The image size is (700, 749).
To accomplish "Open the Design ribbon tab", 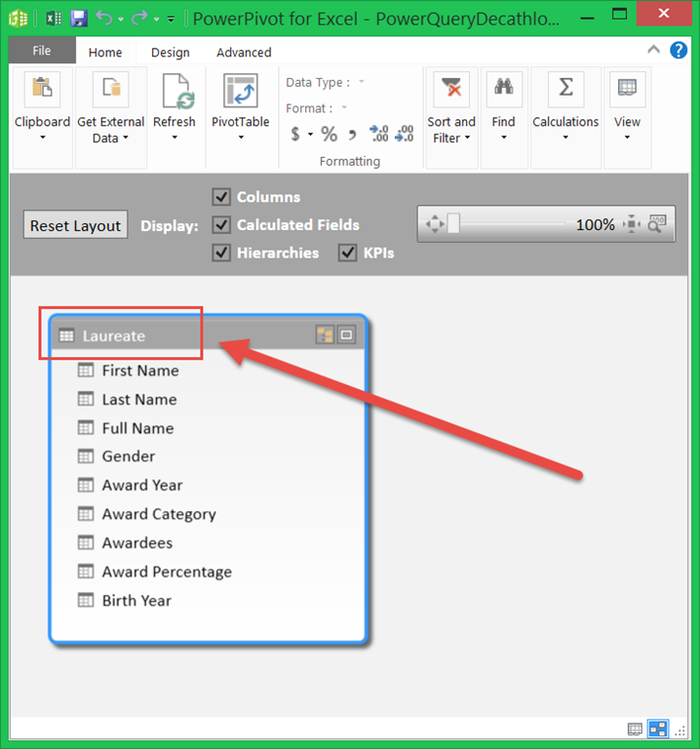I will (x=171, y=53).
